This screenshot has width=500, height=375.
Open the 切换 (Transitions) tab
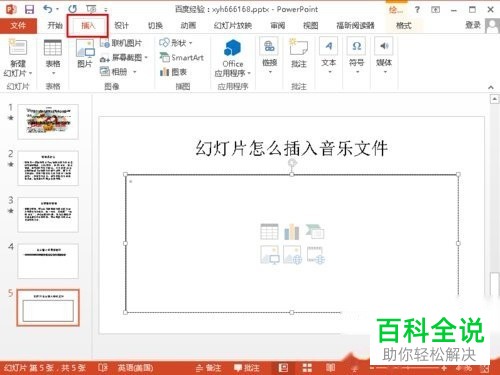coord(155,25)
